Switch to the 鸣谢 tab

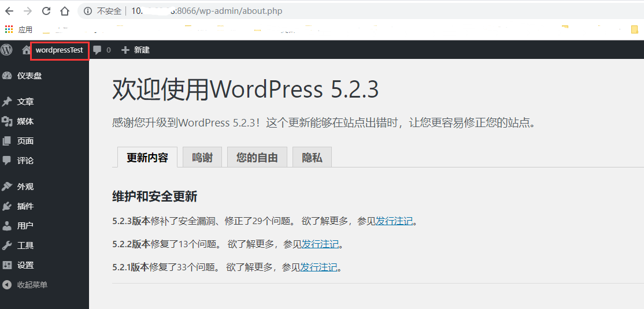click(202, 158)
